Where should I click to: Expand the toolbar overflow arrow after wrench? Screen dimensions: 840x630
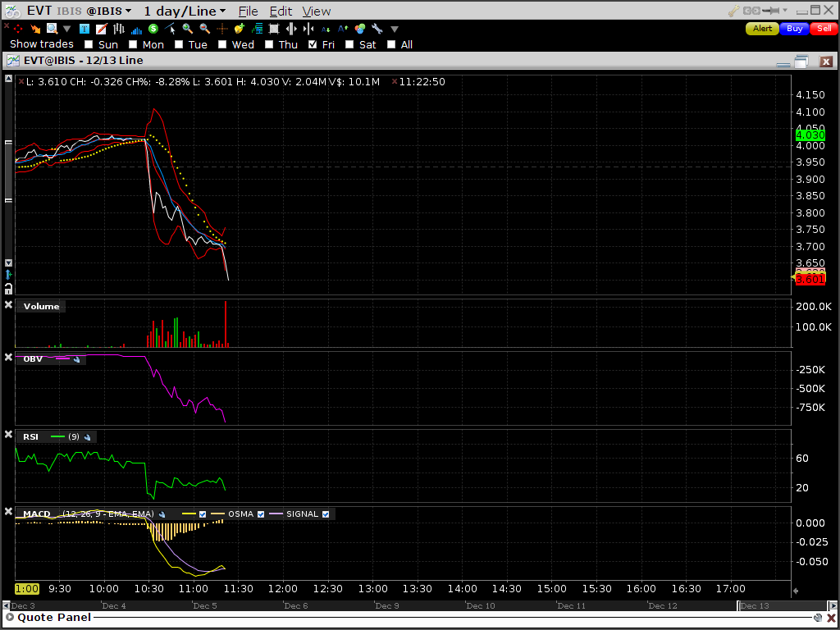395,29
